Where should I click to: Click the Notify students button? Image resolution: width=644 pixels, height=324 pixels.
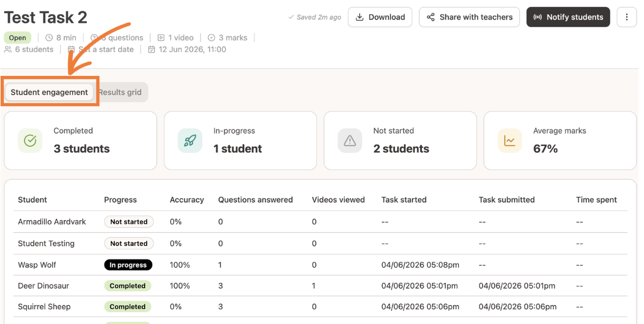(568, 17)
